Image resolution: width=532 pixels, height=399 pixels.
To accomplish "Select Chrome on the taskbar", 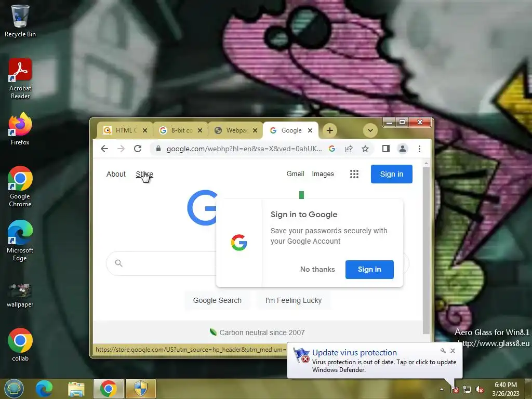I will 108,389.
